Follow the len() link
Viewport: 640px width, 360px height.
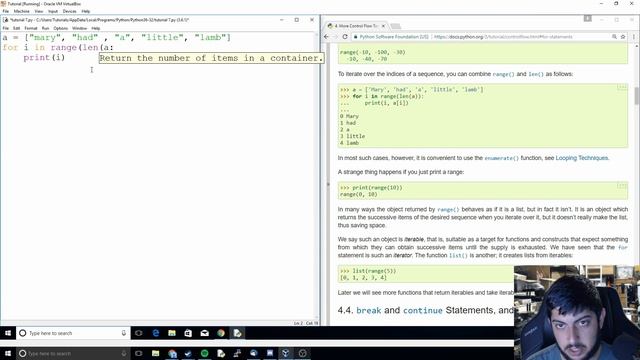pyautogui.click(x=536, y=74)
